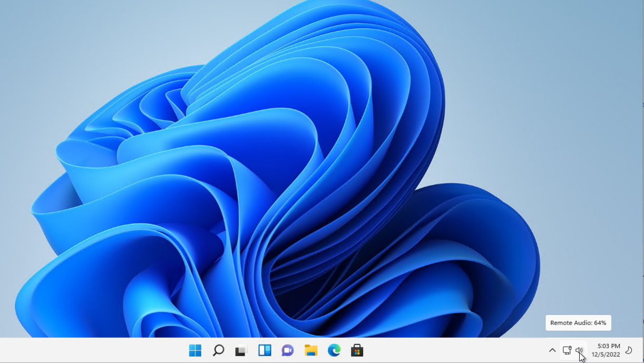
Task: Click the network status tray icon
Action: (x=567, y=350)
